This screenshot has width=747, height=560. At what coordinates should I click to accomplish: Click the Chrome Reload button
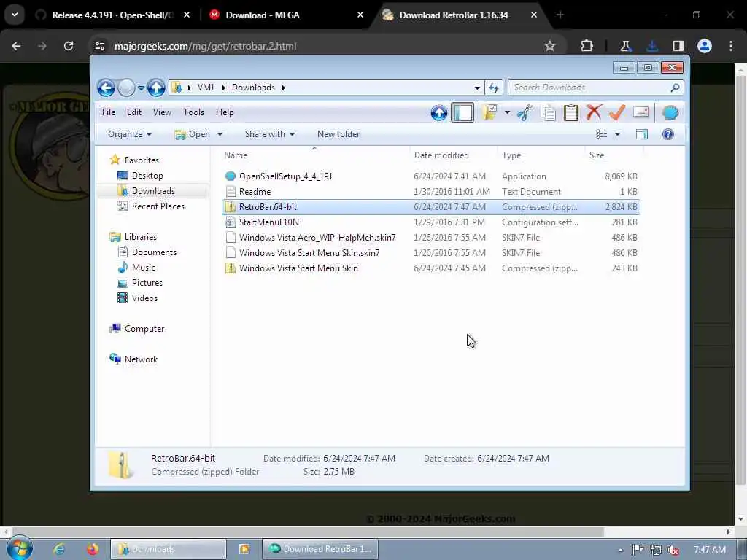point(69,46)
